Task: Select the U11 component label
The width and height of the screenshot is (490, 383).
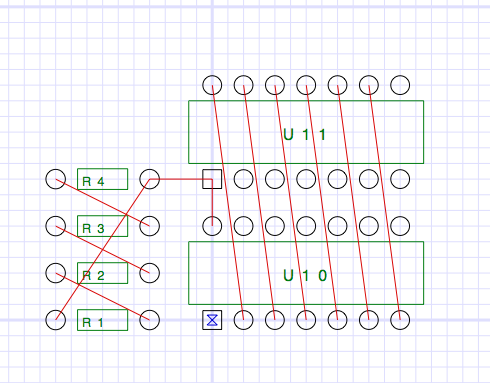Action: 304,135
